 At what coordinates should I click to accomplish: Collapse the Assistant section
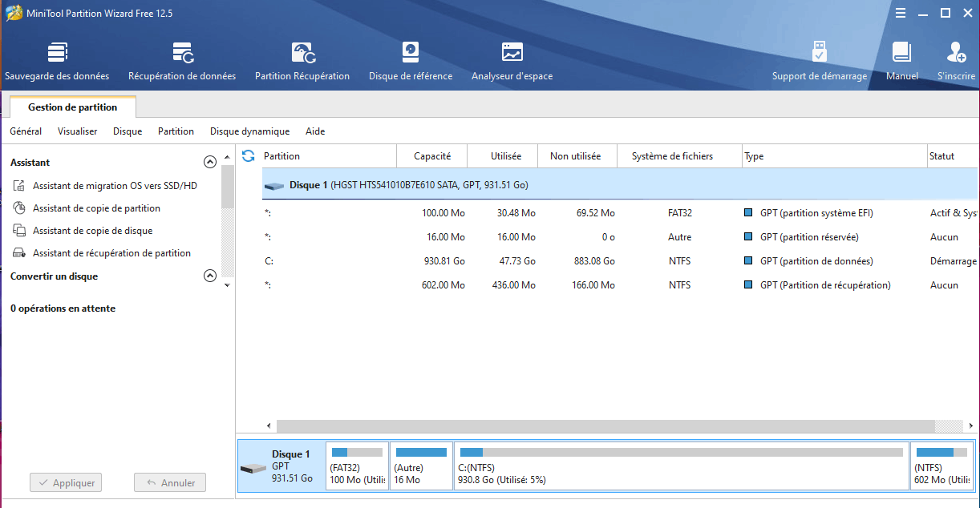pyautogui.click(x=210, y=162)
